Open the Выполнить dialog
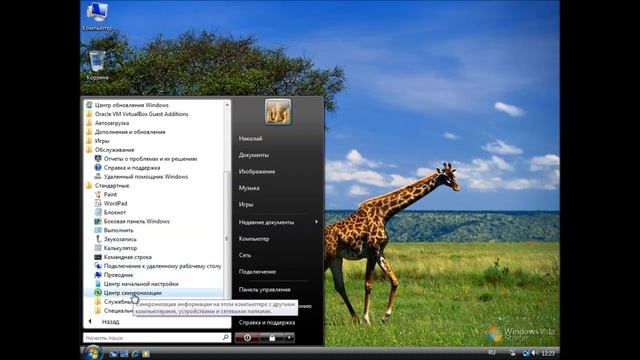Viewport: 640px width, 360px height. (x=114, y=230)
